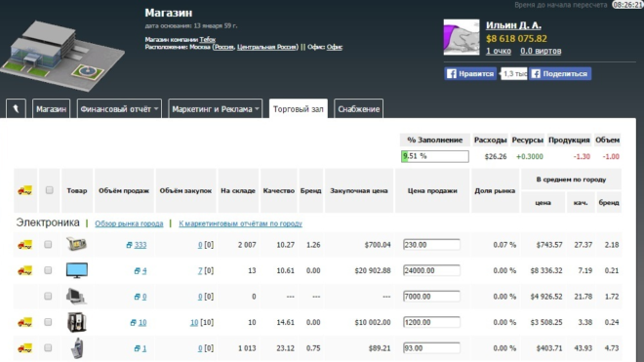Open sales volume link 333
Viewport: 644px width, 362px height.
tap(141, 245)
